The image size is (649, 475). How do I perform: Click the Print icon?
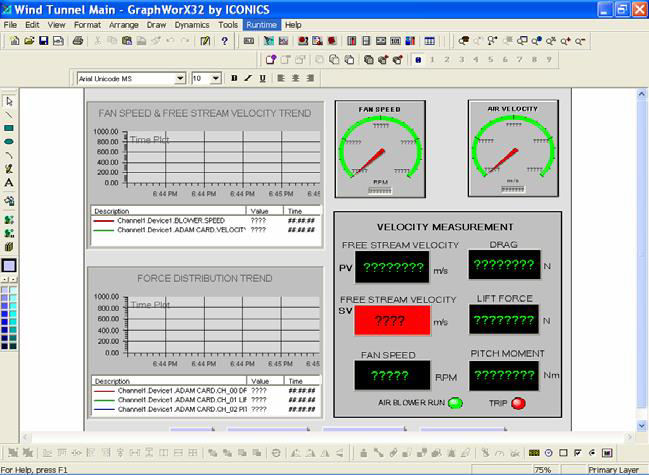tap(78, 41)
